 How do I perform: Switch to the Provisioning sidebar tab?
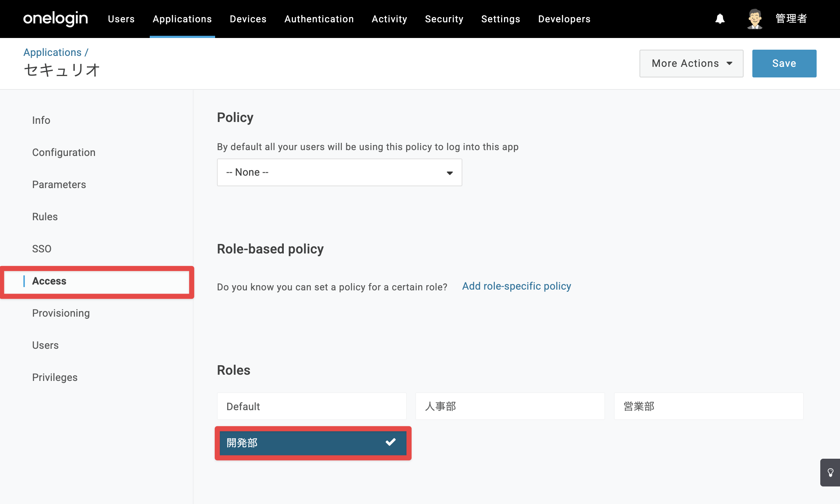[61, 313]
